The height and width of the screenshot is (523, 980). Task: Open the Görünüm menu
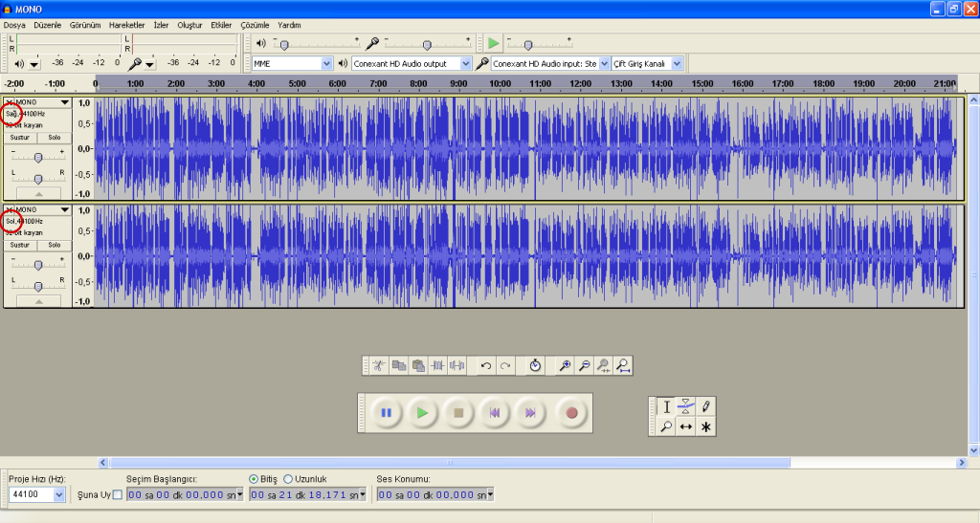point(85,25)
